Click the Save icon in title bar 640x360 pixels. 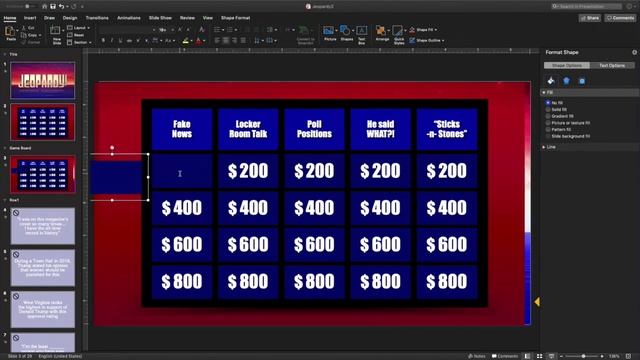[x=53, y=7]
